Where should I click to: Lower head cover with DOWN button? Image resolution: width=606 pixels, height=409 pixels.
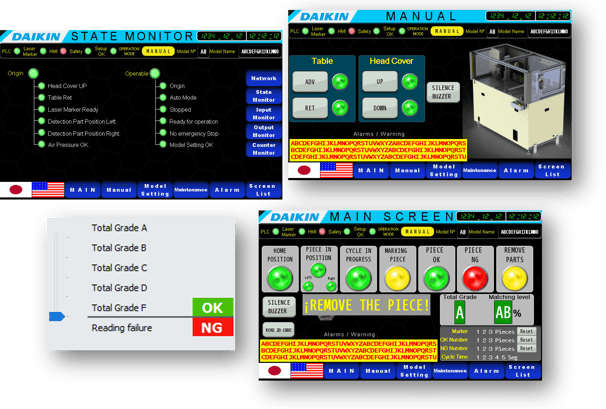380,108
